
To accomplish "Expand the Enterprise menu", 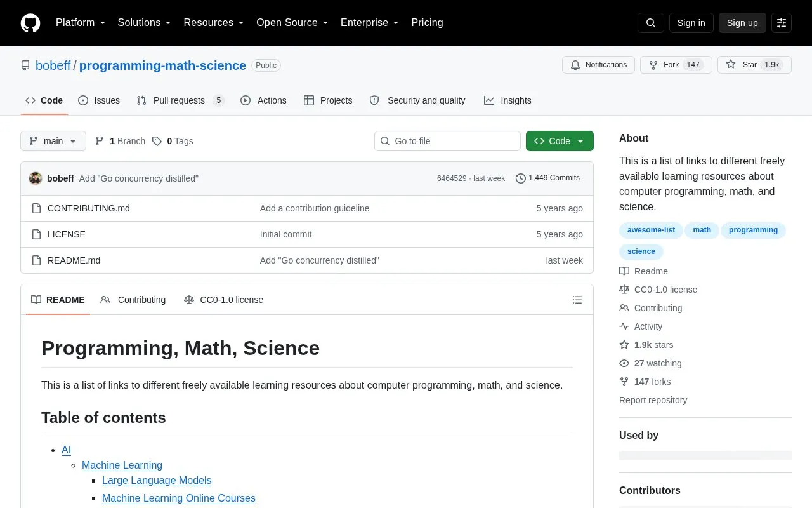I will [369, 23].
